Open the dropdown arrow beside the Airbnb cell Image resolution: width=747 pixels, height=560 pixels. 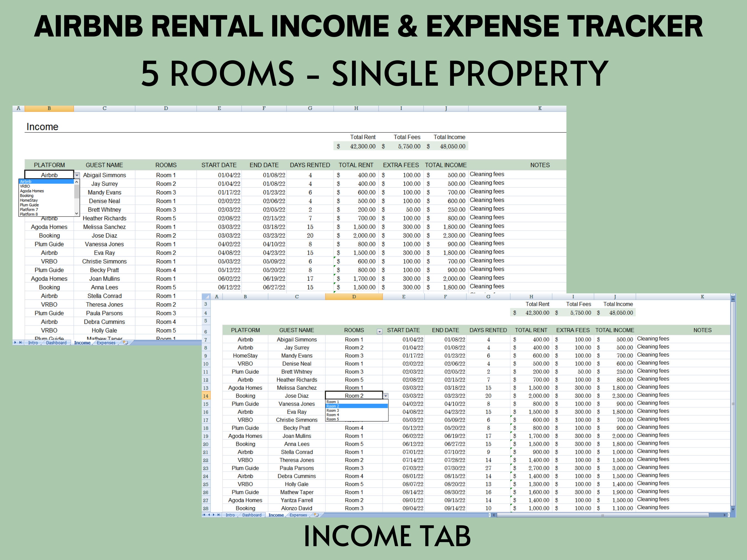pyautogui.click(x=77, y=175)
